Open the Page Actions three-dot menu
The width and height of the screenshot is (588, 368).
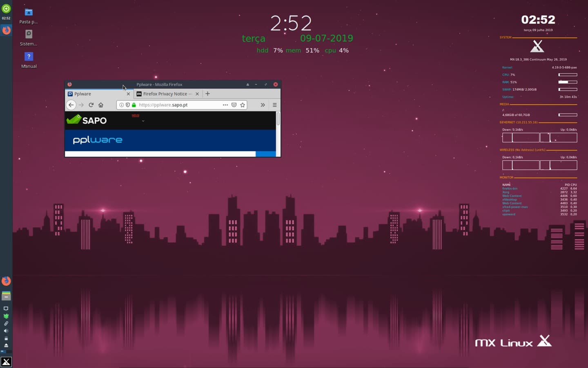225,105
